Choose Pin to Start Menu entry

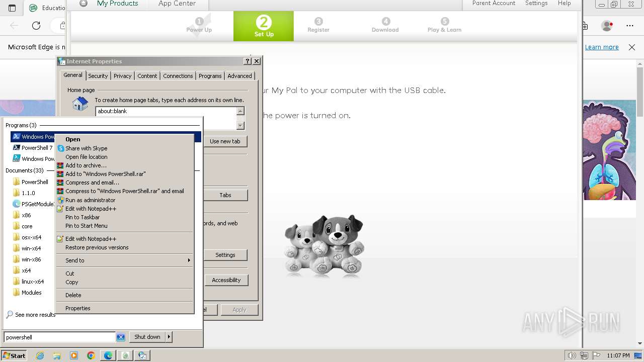pyautogui.click(x=86, y=226)
